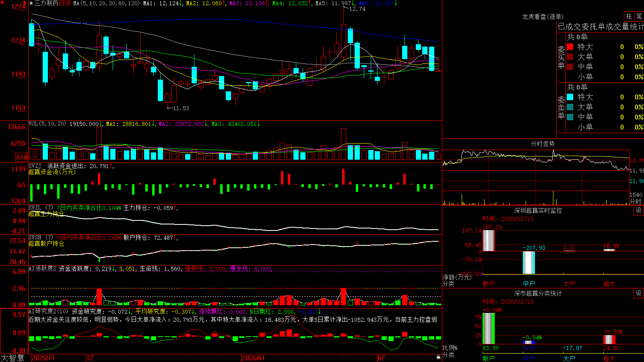Click the 12.74 high price annotation
Viewport: 644px width, 362px height.
(357, 9)
